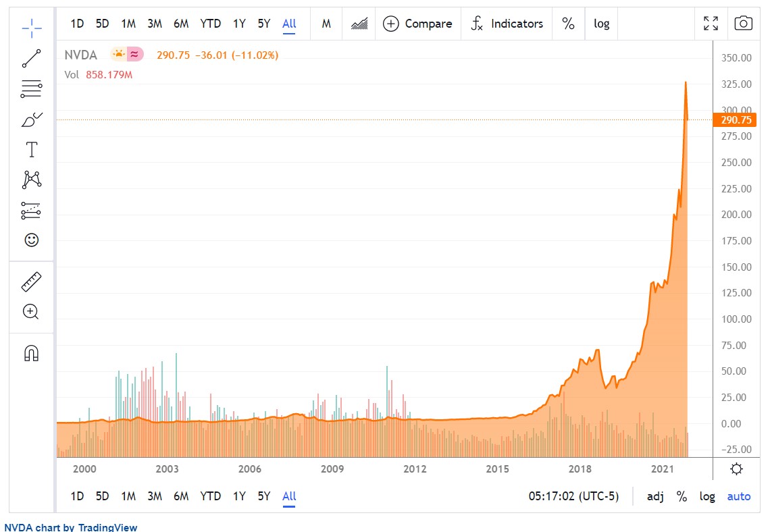
Task: Open the prediction and measurement tools
Action: click(31, 210)
